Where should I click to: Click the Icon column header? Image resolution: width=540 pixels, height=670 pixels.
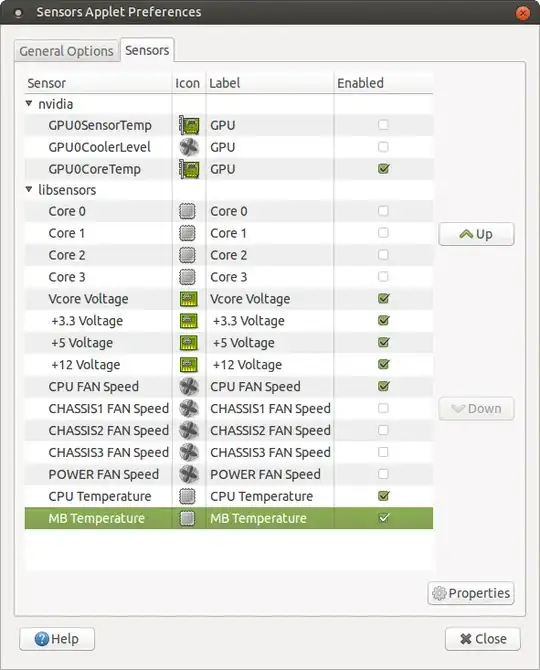click(x=188, y=83)
